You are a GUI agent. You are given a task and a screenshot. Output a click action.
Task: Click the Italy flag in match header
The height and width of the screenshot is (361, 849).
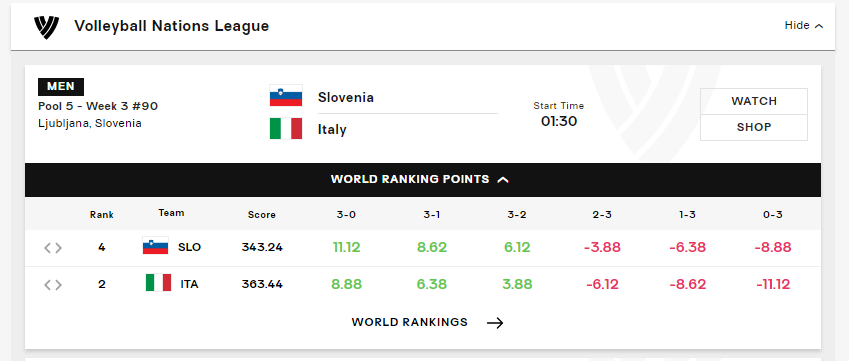286,128
